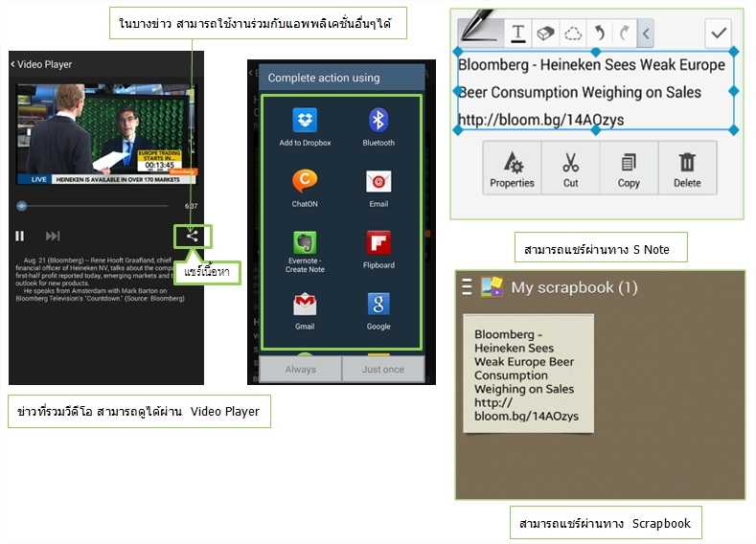Cut the selected text
Image resolution: width=756 pixels, height=544 pixels.
point(570,169)
